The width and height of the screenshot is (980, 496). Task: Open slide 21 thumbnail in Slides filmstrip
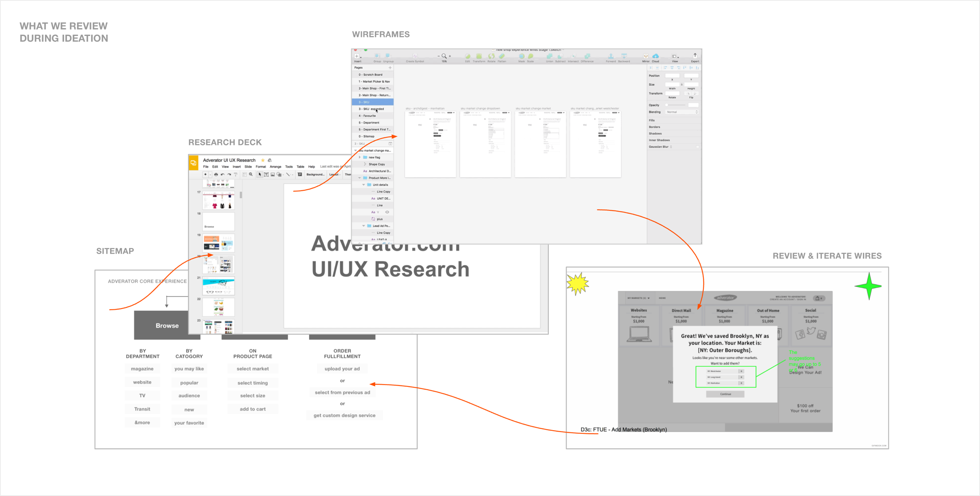(x=218, y=286)
